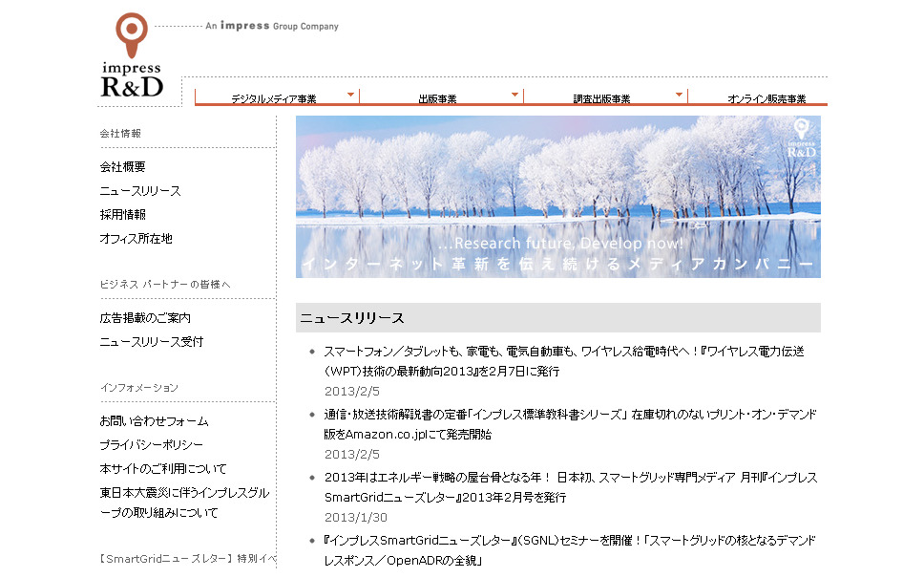Viewport: 924px width, 578px height.
Task: Open the SmartGridニューズレター 2013年2月号 news release
Action: tap(571, 487)
